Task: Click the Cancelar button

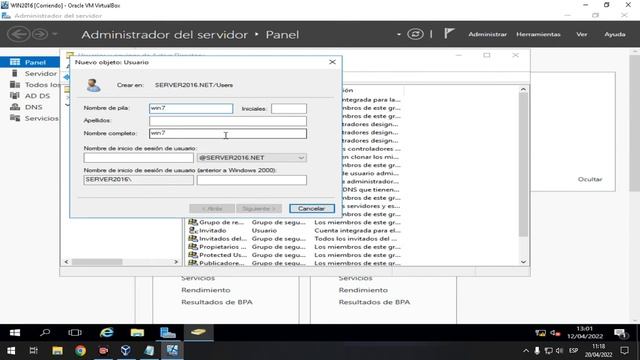Action: click(312, 209)
